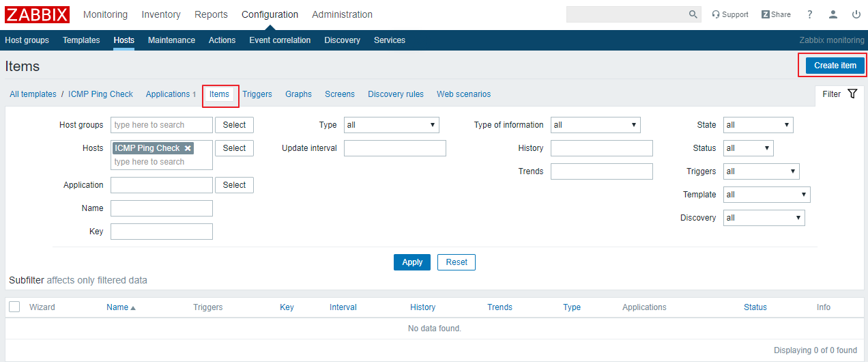This screenshot has width=868, height=362.
Task: Switch to the Graphs tab
Action: coord(298,94)
